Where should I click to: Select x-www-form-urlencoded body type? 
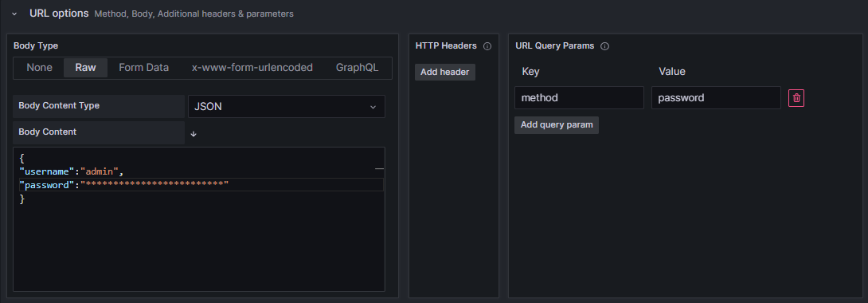[252, 68]
